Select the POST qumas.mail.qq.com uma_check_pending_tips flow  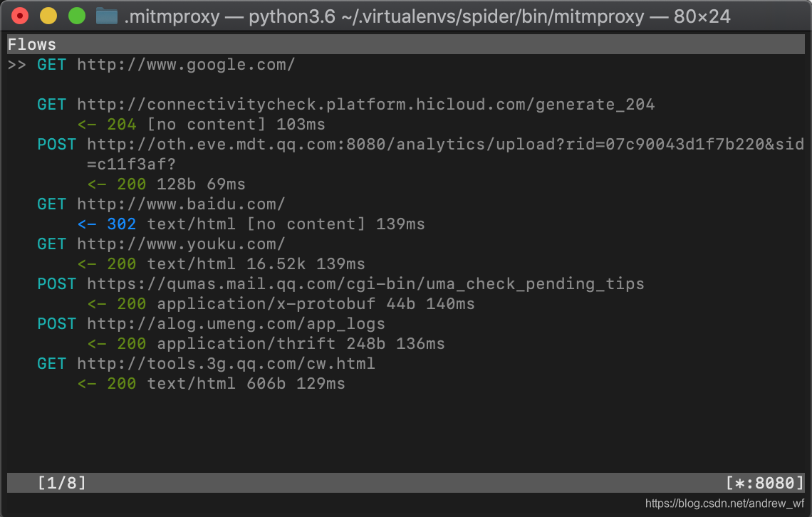point(340,283)
